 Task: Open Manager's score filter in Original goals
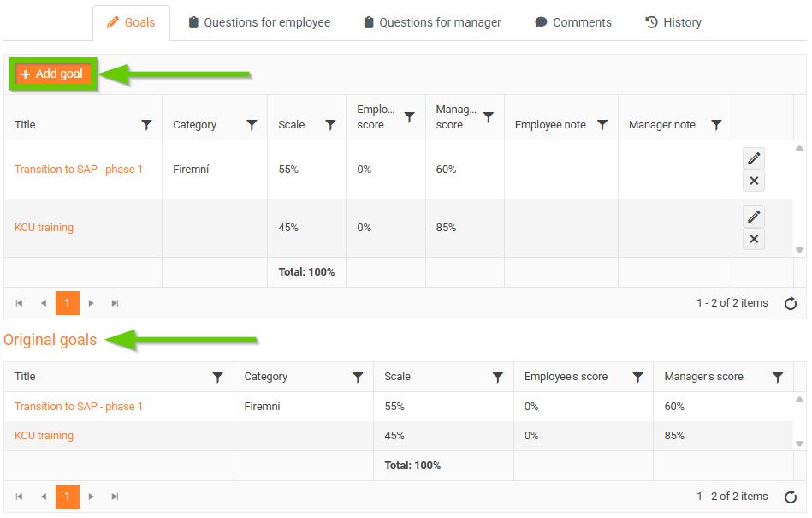pos(777,377)
